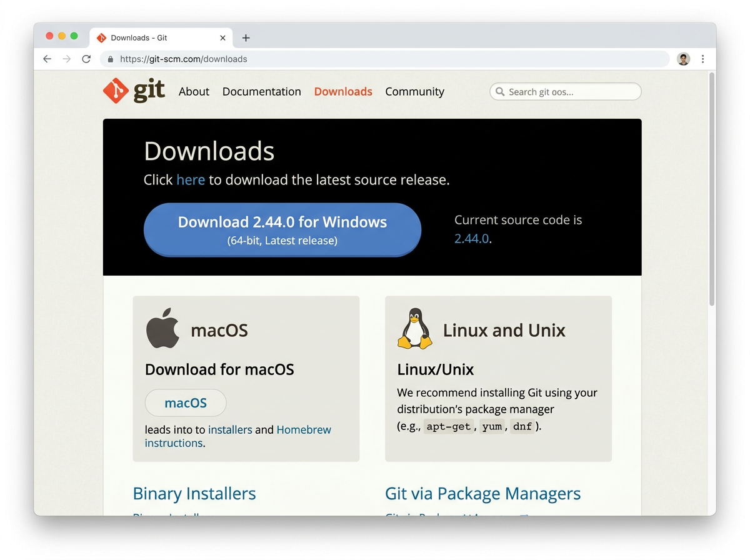Click the green maximize window button
Screen dimensions: 750x560
pyautogui.click(x=74, y=36)
